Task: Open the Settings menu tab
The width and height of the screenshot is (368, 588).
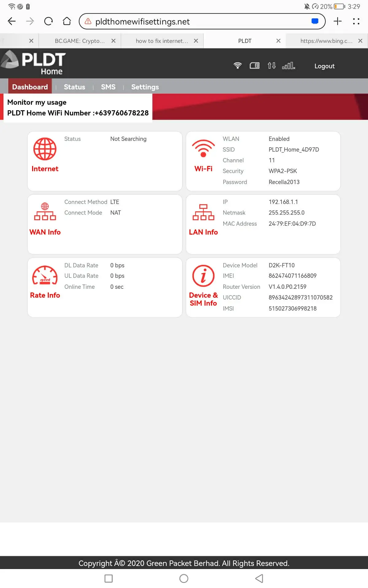Action: click(145, 87)
